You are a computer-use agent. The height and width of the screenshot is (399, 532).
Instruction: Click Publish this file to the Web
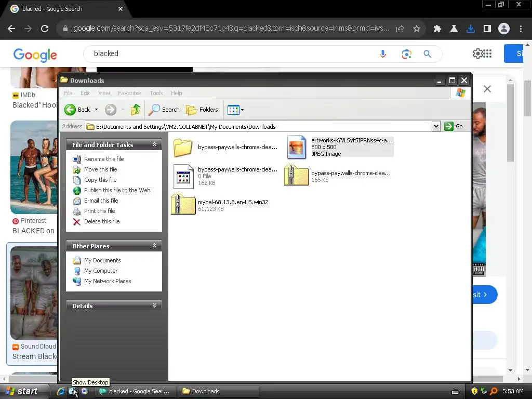point(117,190)
